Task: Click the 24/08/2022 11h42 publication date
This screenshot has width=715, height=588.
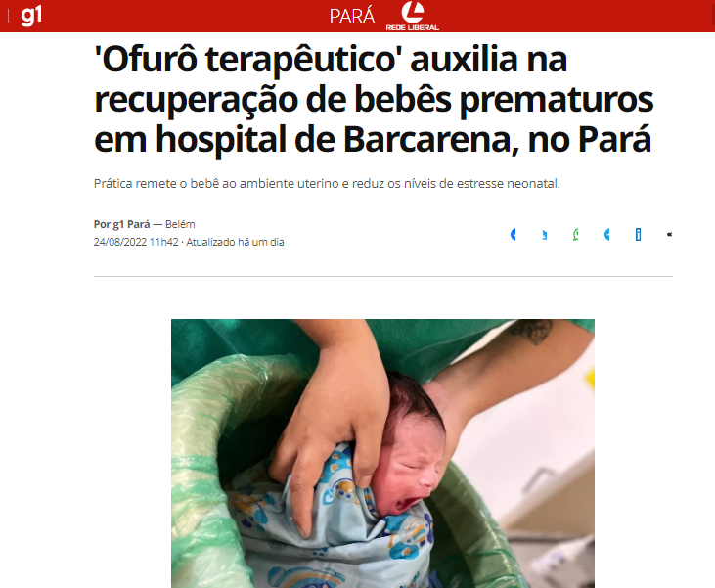Action: click(x=136, y=242)
